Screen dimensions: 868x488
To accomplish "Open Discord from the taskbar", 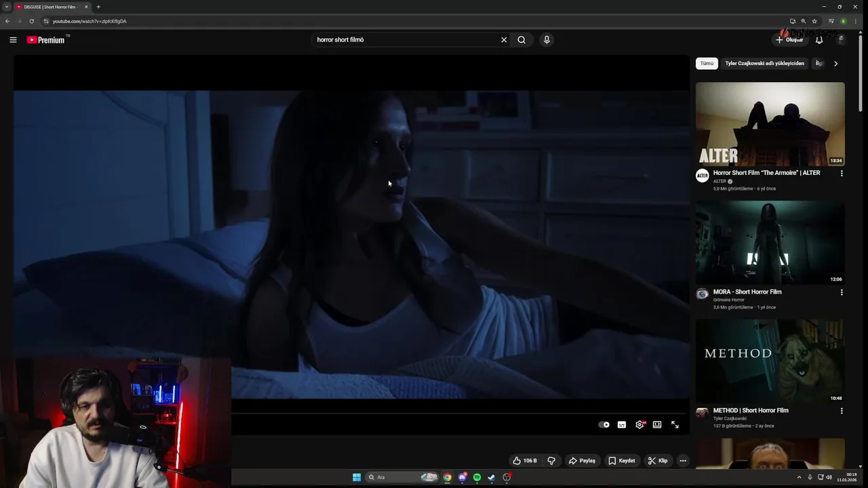I will 462,477.
